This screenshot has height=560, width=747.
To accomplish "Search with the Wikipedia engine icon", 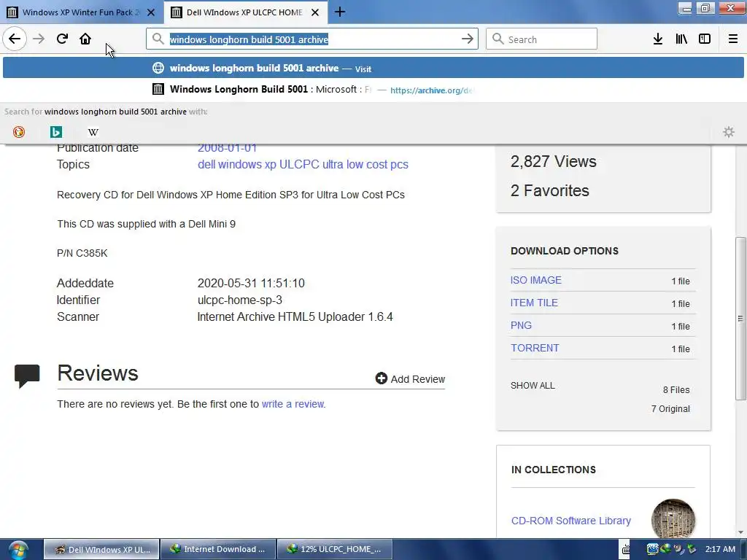I will [x=93, y=132].
